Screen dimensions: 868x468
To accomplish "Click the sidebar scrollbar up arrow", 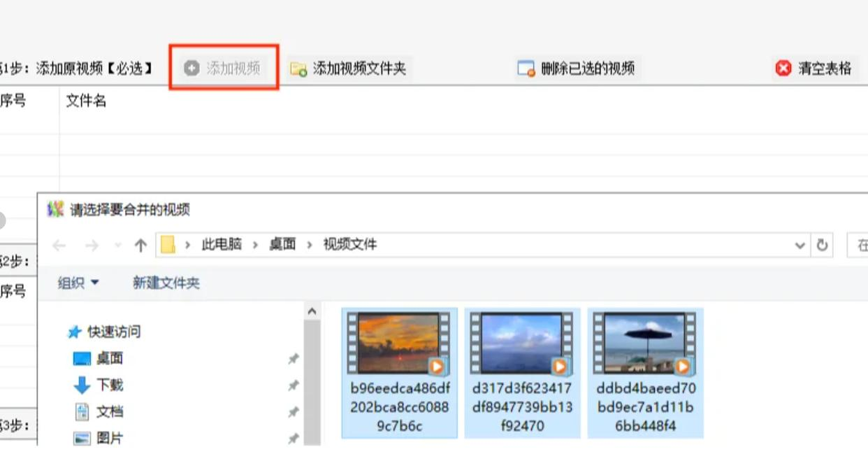I will [312, 311].
